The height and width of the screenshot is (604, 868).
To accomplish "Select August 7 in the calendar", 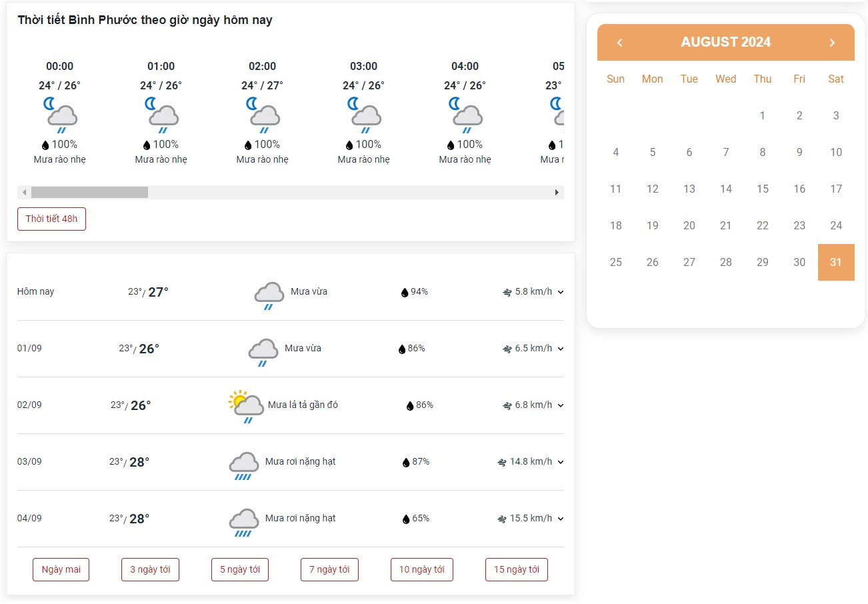I will point(726,152).
